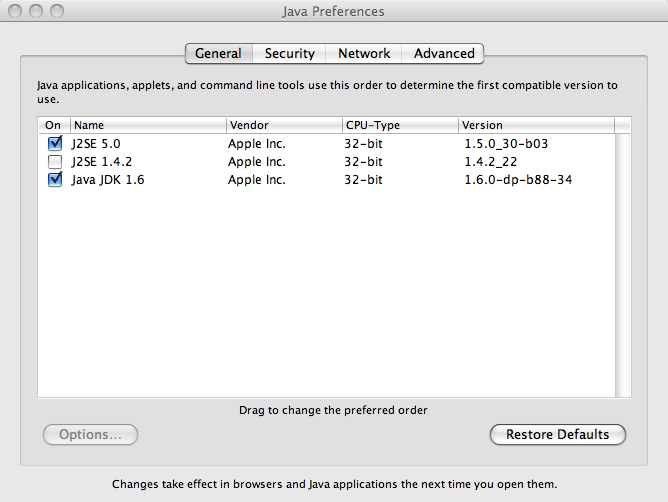Click the Vendor column header

pyautogui.click(x=283, y=125)
